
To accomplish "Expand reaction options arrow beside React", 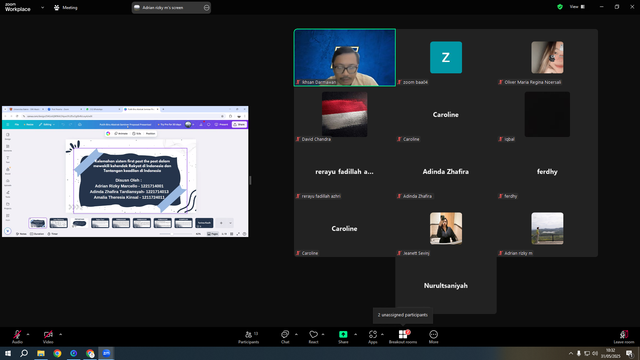I will [323, 334].
